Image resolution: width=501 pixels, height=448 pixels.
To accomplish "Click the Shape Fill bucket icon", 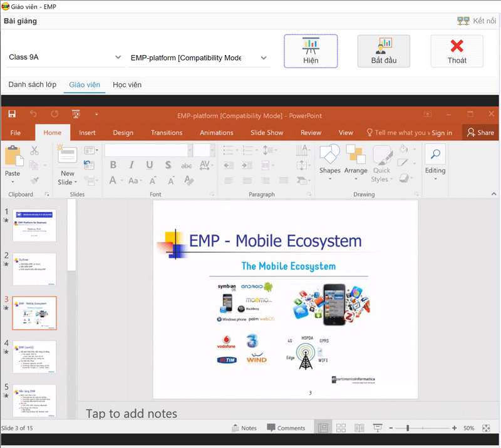I will click(x=404, y=148).
